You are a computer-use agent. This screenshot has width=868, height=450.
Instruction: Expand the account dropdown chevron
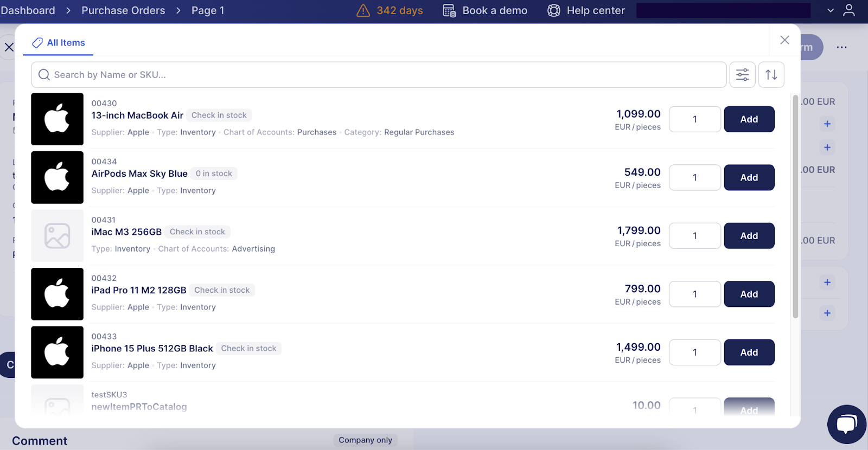point(830,10)
